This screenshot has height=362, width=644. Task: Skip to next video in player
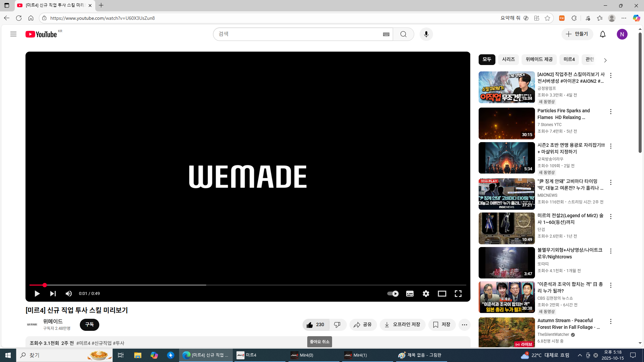click(x=53, y=294)
